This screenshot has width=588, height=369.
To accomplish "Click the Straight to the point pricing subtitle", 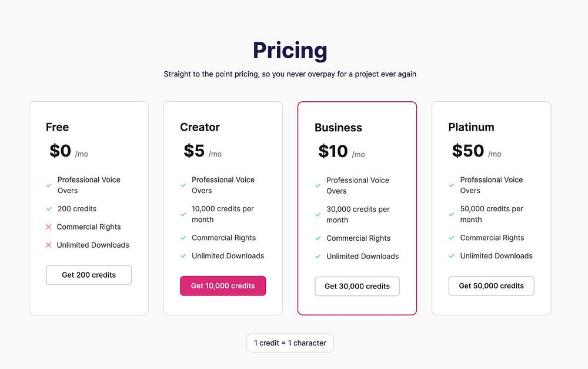I will (290, 75).
